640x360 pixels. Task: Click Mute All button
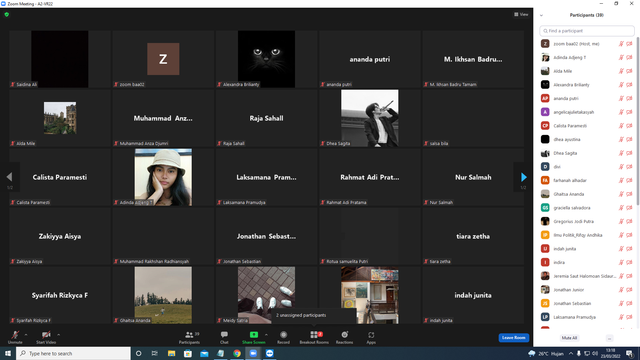569,338
